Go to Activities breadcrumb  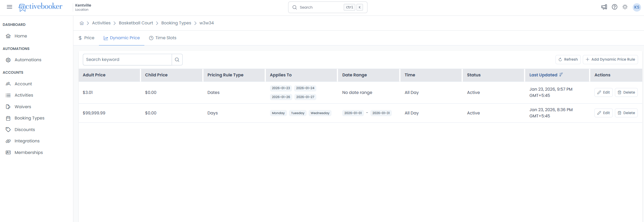point(101,23)
